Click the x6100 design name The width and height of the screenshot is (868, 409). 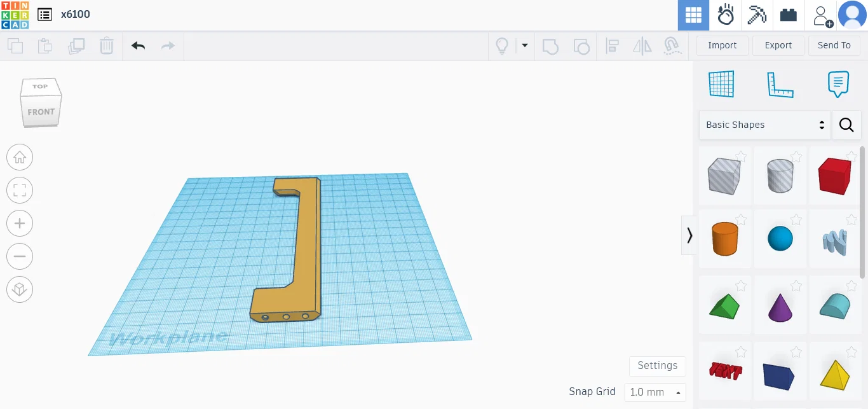[76, 14]
